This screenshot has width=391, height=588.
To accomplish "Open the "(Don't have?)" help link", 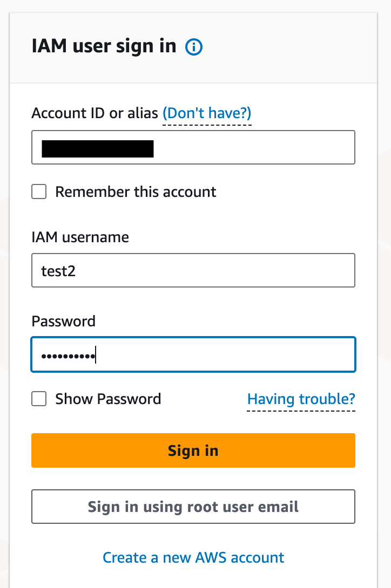I will point(207,113).
